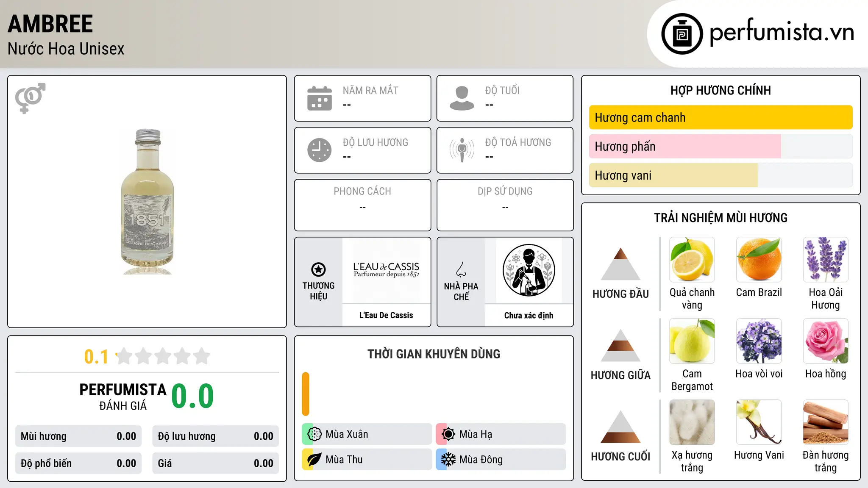
Task: Click the Độ toả hương label
Action: click(x=518, y=142)
